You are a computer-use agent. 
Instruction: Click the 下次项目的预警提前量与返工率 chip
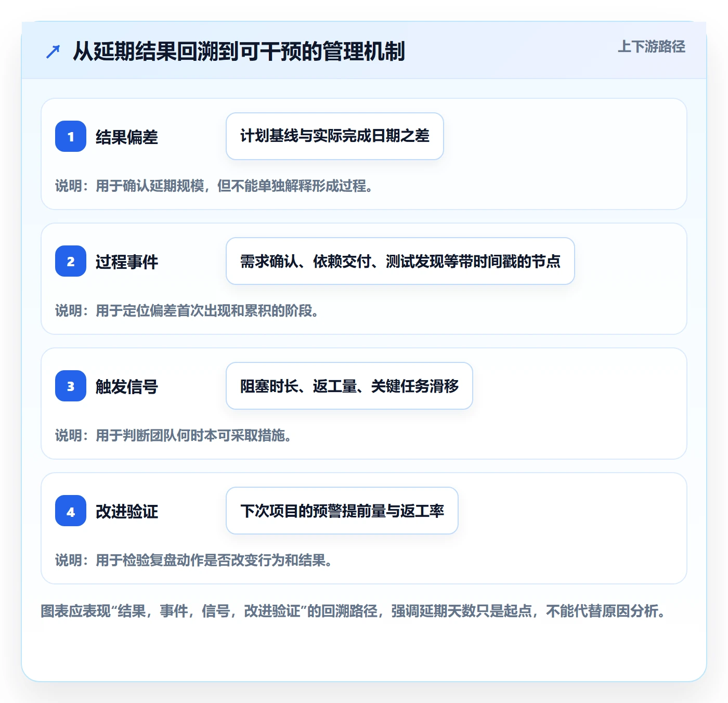342,511
